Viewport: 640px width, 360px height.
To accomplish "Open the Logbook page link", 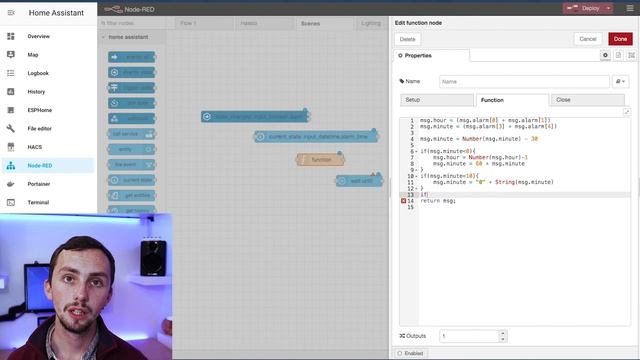I will (38, 73).
